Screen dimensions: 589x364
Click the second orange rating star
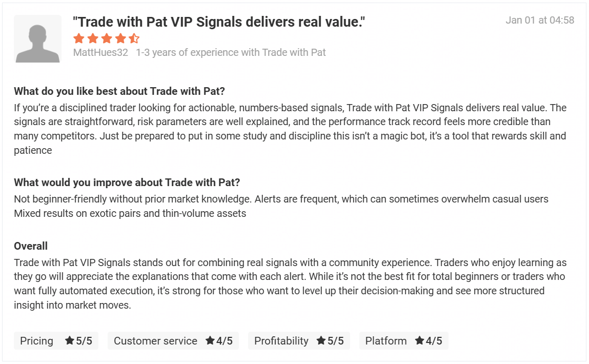(x=93, y=38)
